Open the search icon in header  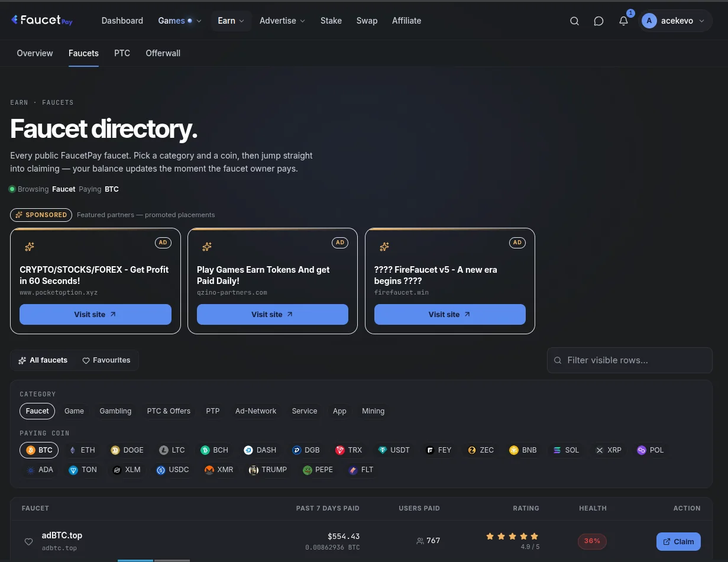point(574,21)
